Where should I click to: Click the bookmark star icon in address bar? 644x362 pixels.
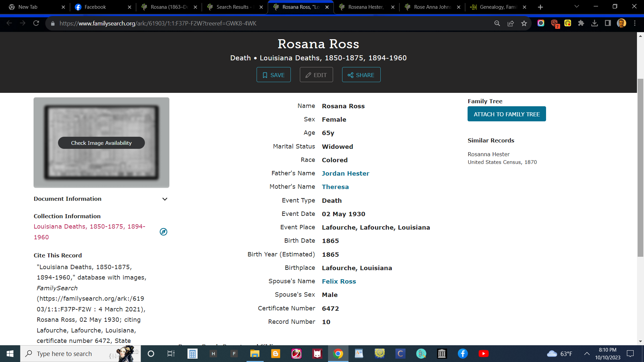pyautogui.click(x=524, y=23)
